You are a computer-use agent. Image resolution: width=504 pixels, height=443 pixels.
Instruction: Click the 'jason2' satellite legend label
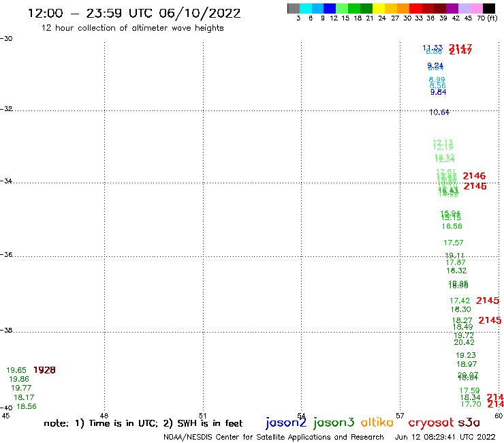[286, 423]
